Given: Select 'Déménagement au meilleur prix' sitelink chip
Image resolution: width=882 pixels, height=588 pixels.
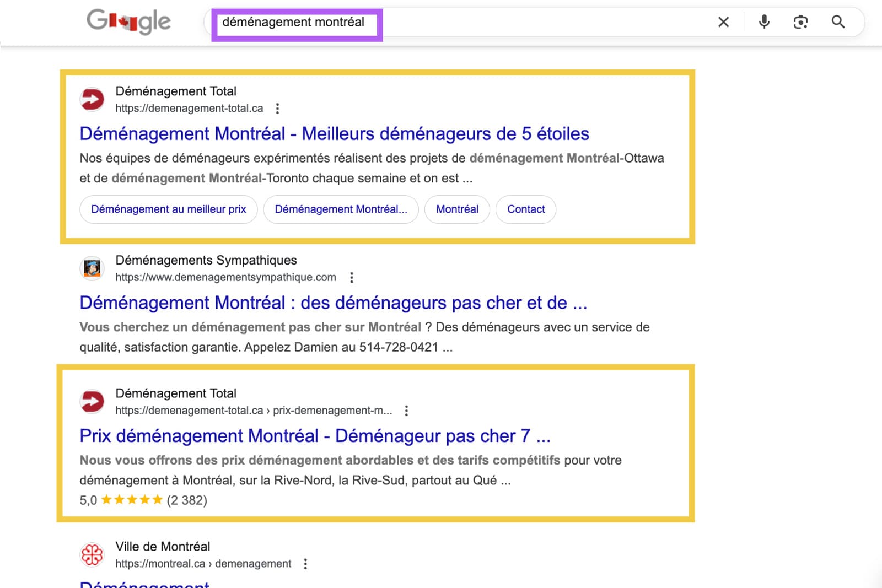Looking at the screenshot, I should 168,209.
